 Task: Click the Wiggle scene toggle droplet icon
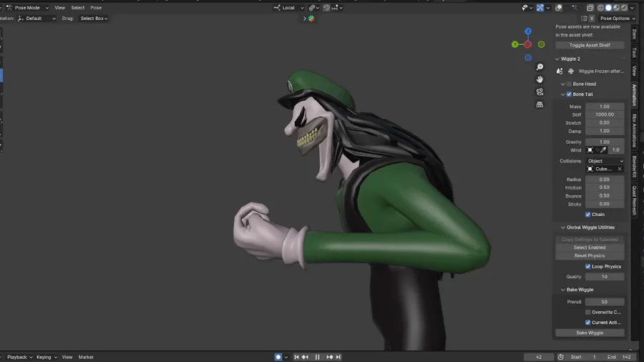[x=560, y=71]
